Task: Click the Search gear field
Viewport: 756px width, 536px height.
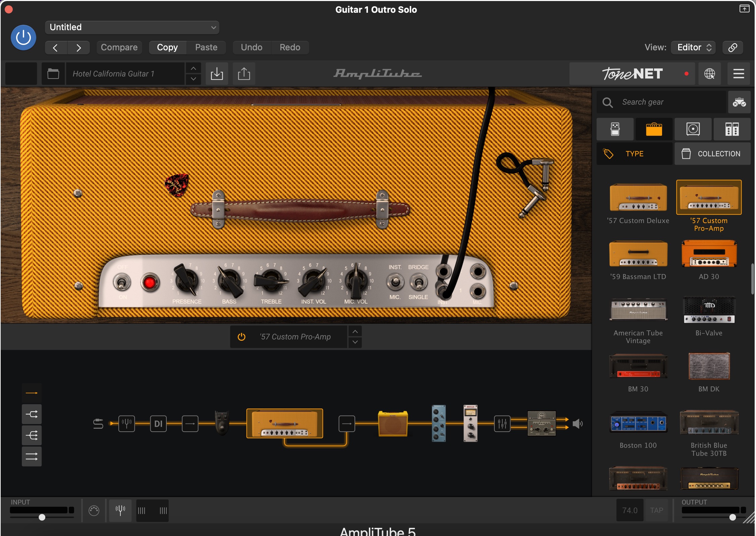Action: pos(661,102)
